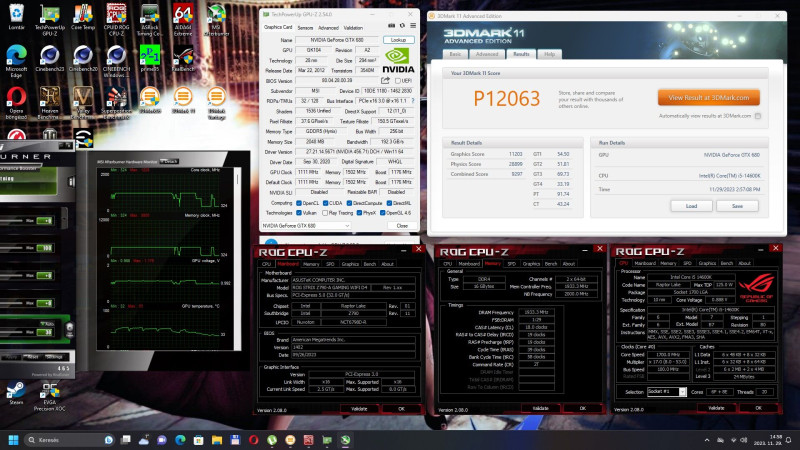This screenshot has width=800, height=450.
Task: Toggle Ray Tracing checkbox in GPU-Z
Action: [x=325, y=213]
